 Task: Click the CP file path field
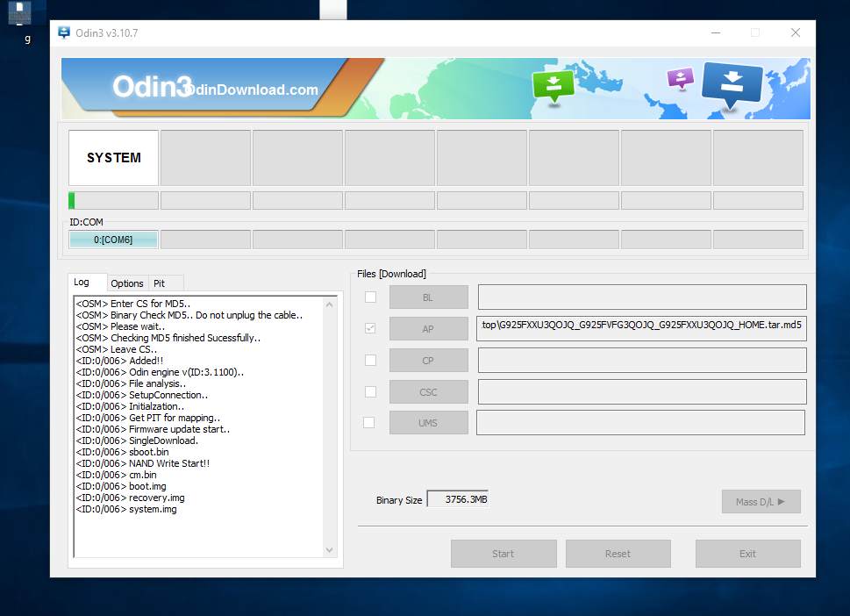pyautogui.click(x=642, y=360)
